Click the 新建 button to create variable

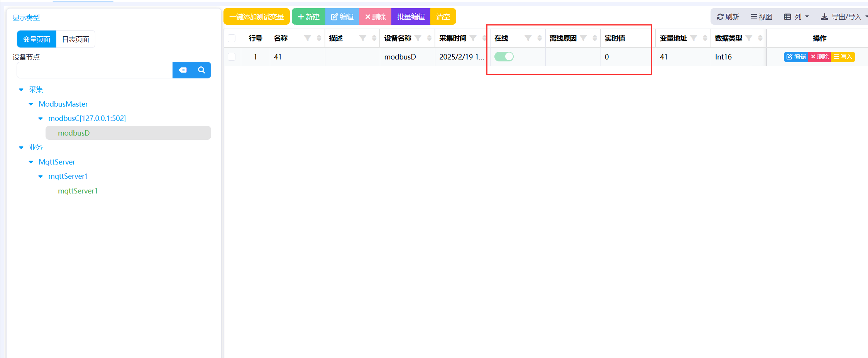point(308,16)
